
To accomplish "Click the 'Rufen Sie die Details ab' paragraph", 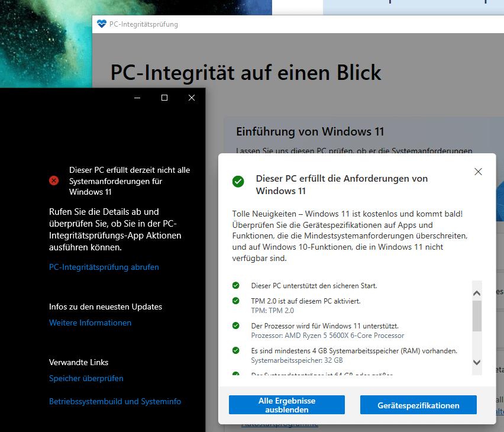I will [x=115, y=230].
